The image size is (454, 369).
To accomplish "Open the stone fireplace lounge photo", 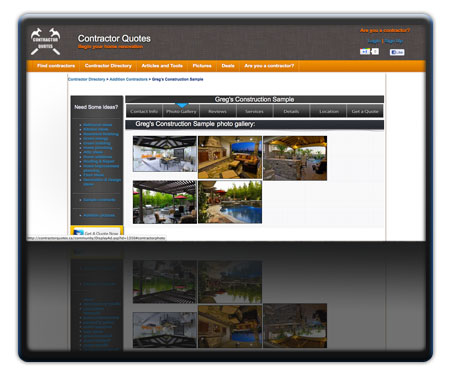I will click(x=230, y=157).
